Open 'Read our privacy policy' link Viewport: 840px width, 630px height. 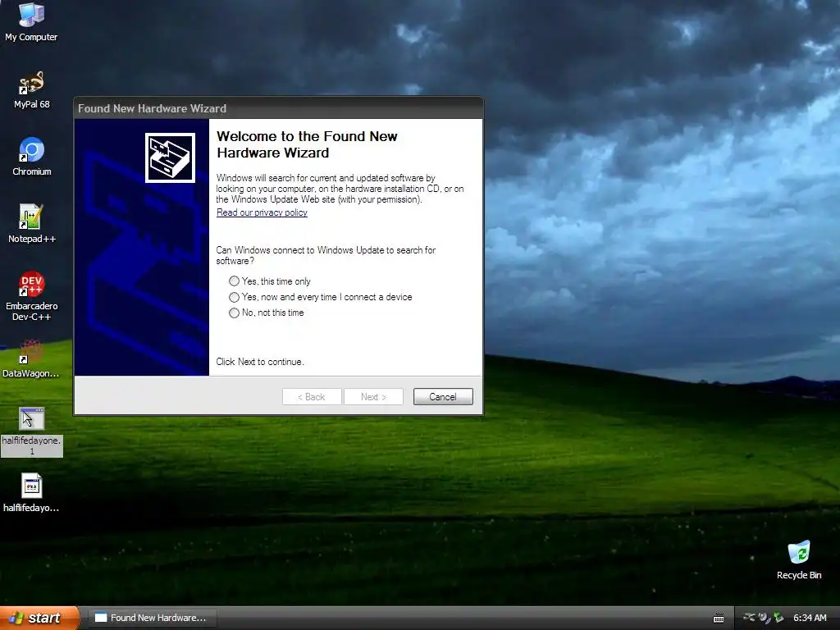262,212
